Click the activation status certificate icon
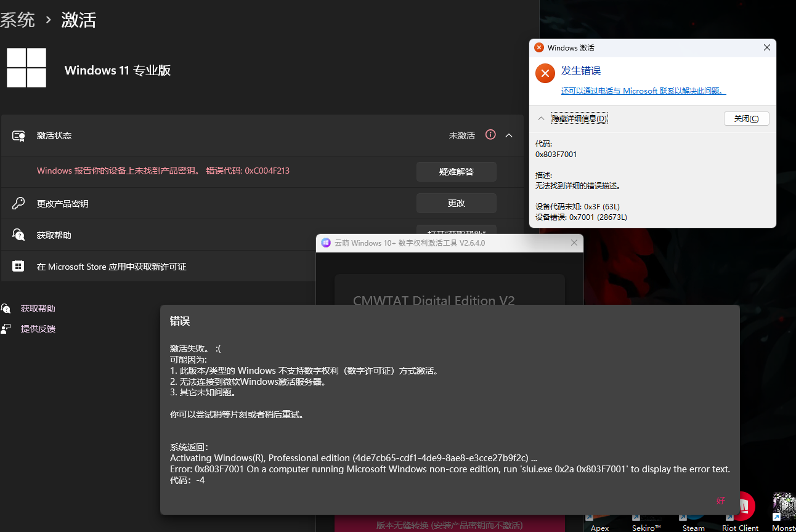796x532 pixels. pyautogui.click(x=18, y=135)
